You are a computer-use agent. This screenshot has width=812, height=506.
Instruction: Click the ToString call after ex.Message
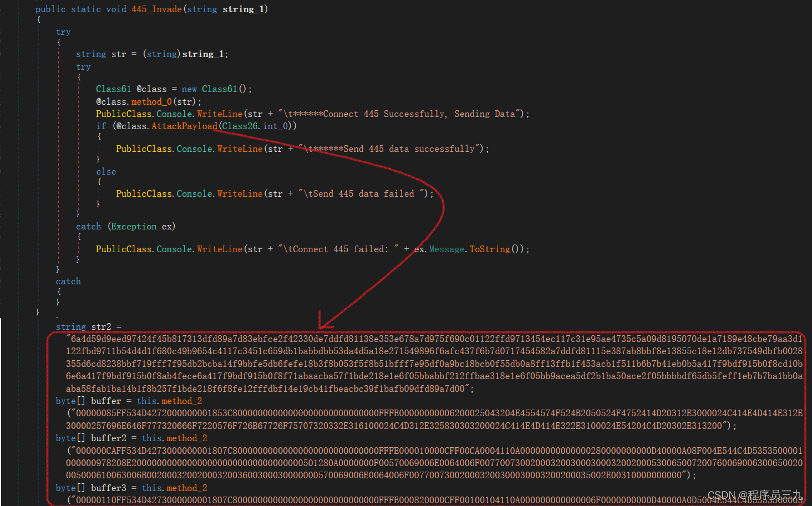490,249
